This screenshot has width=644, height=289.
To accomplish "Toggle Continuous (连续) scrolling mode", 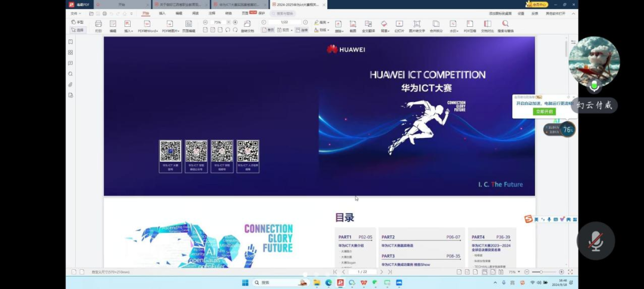I will coord(302,30).
